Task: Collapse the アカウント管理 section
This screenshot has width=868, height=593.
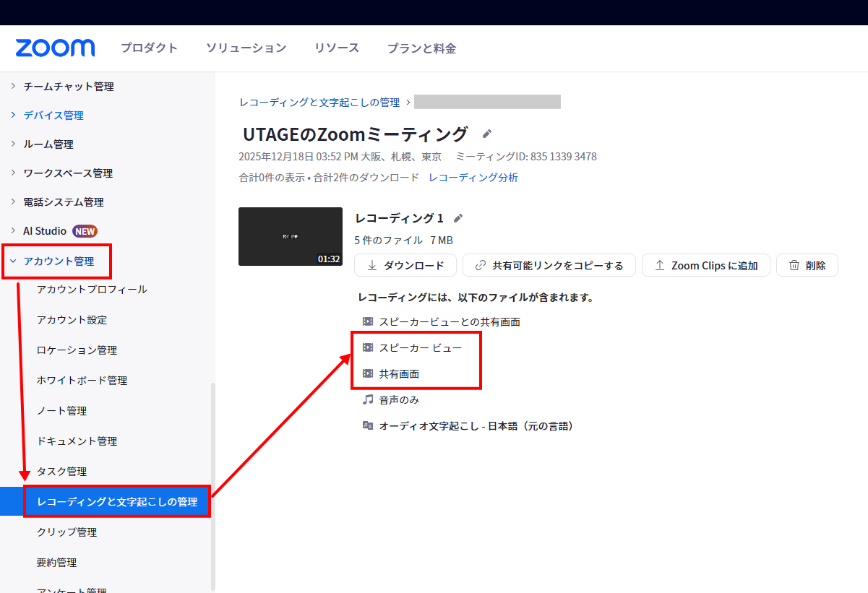Action: click(13, 261)
